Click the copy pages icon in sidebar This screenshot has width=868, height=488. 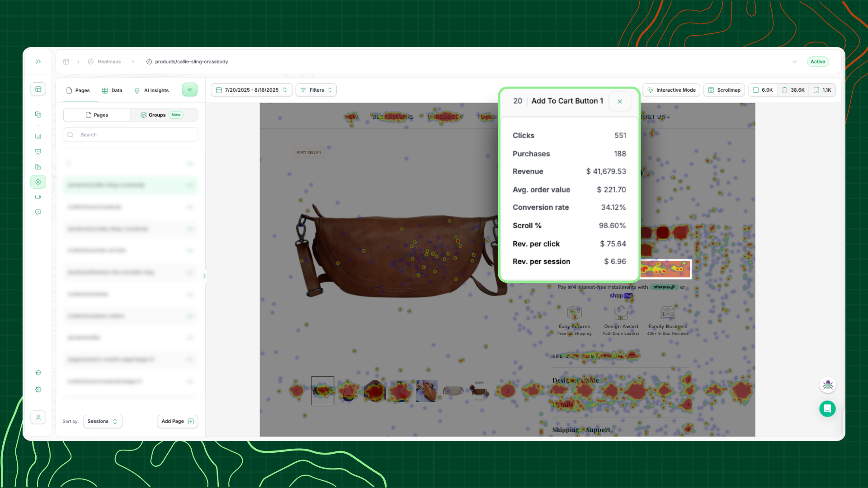[x=38, y=115]
